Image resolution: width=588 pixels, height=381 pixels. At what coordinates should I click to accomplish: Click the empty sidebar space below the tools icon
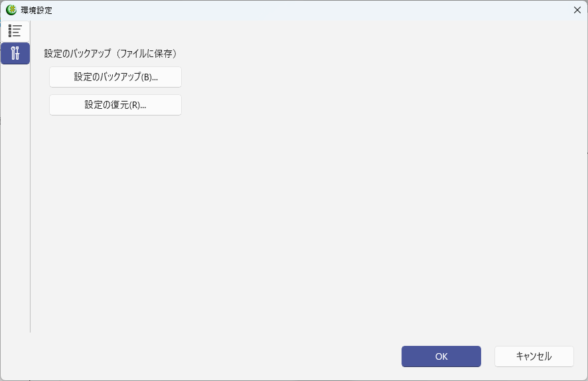click(x=15, y=199)
